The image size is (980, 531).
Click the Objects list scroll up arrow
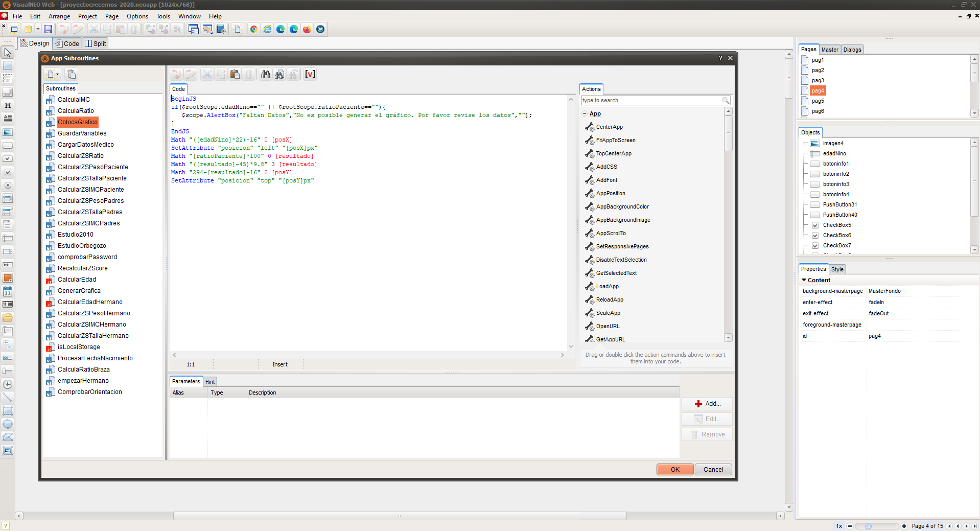[x=974, y=143]
